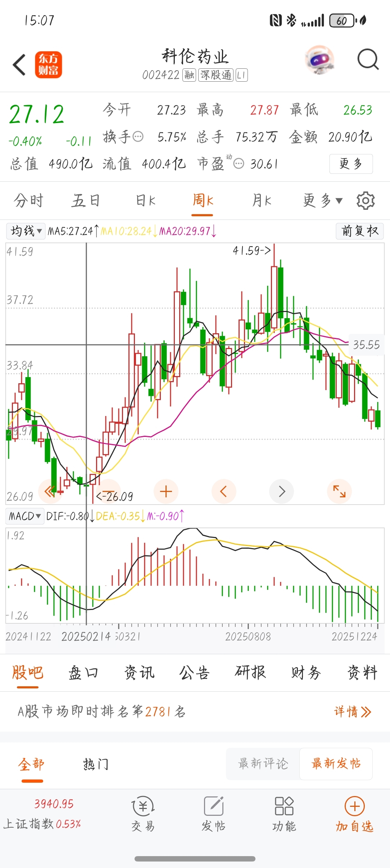Tap the battery status indicator

click(343, 21)
